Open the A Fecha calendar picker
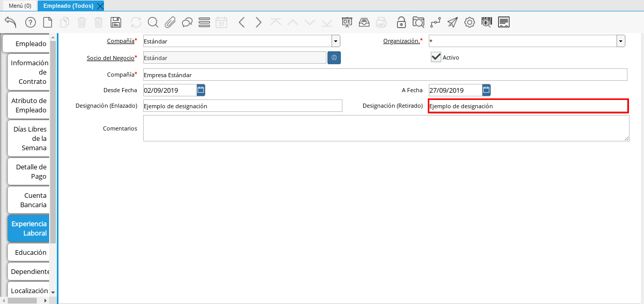644x304 pixels. pos(486,90)
